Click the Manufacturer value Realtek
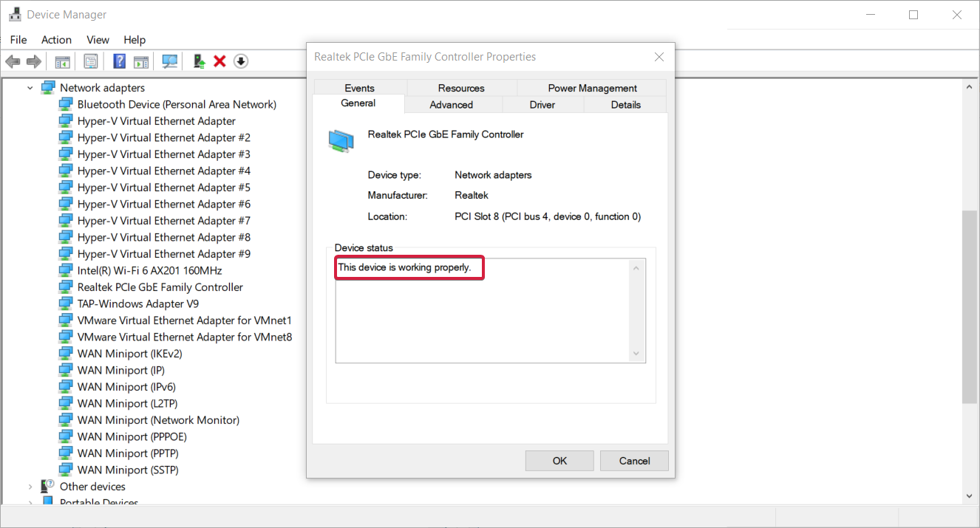The image size is (980, 528). (x=472, y=196)
